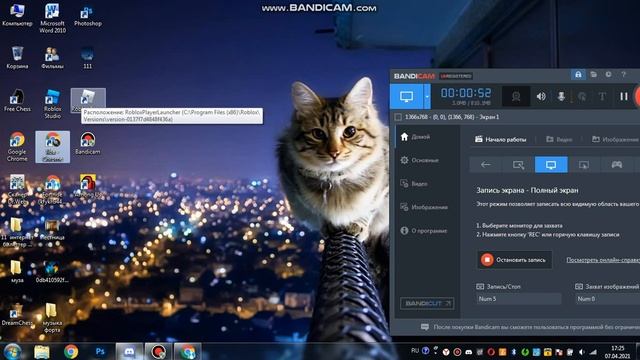The height and width of the screenshot is (360, 640).
Task: Toggle the speaker sound recording icon
Action: 541,97
